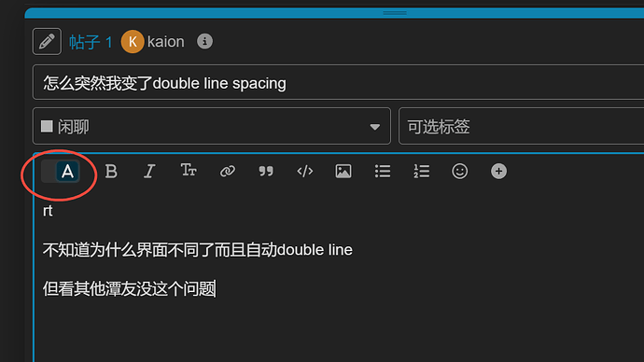Insert a blockquote
Screen dimensions: 644x362
[266, 171]
